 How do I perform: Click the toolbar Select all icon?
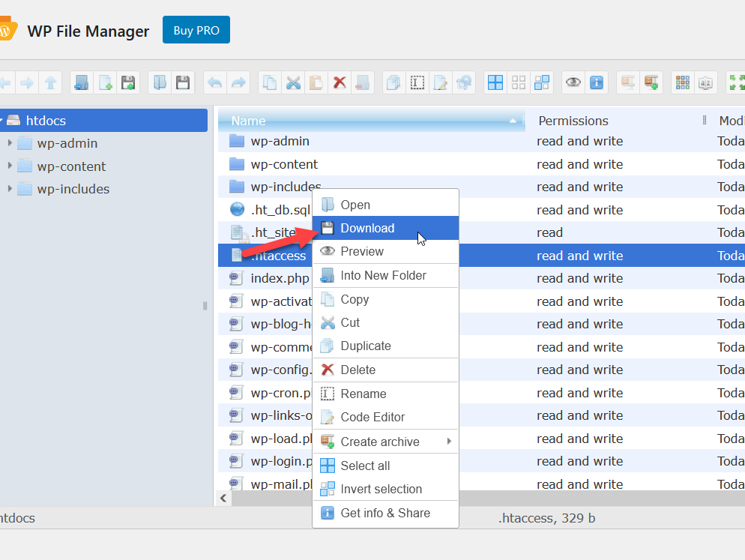tap(495, 83)
